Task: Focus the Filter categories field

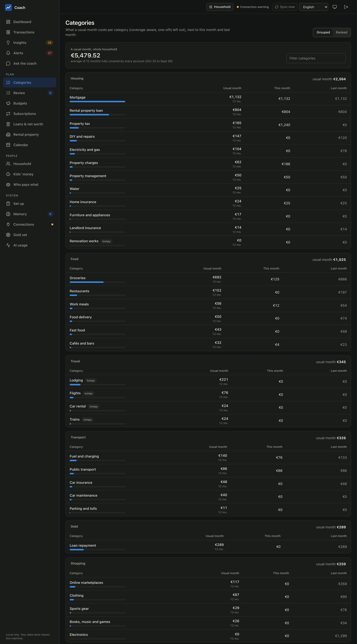Action: pos(316,58)
